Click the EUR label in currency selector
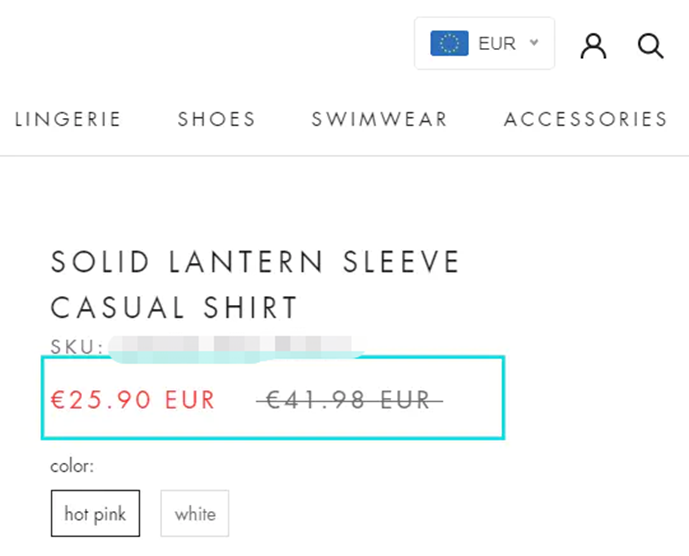Viewport: 689px width, 556px height. pos(497,44)
